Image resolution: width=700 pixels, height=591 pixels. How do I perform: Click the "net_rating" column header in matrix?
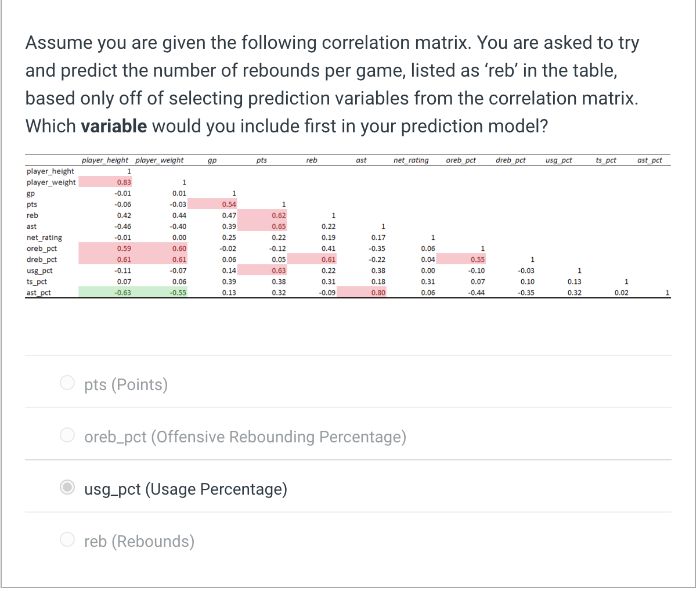coord(411,160)
